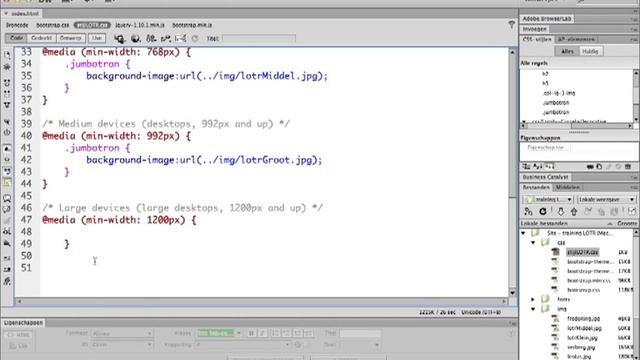Switch to Code view
This screenshot has height=360, width=640.
[x=16, y=38]
